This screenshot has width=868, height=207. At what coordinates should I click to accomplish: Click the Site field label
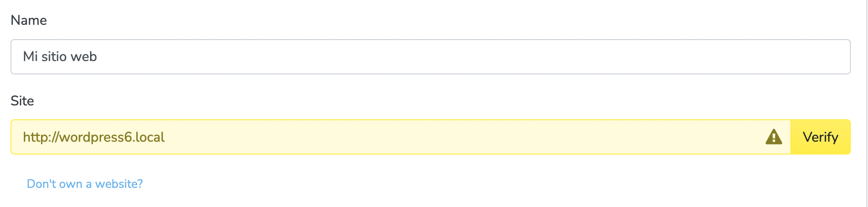[x=22, y=101]
